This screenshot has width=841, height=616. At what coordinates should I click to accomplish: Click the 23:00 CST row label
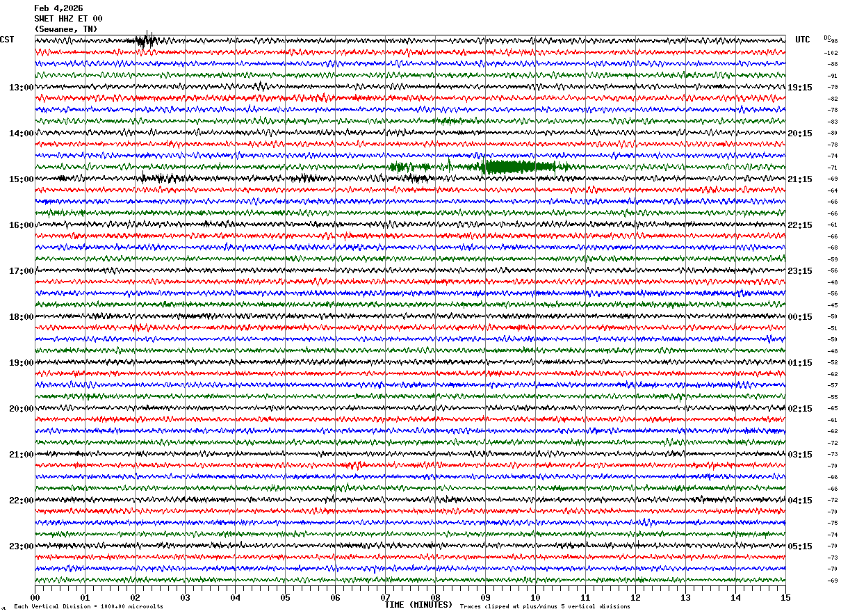[x=21, y=546]
